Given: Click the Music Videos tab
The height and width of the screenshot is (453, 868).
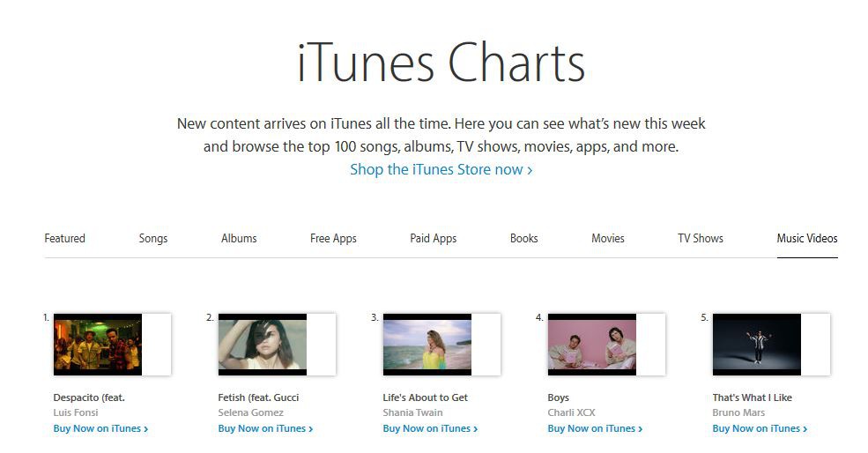Looking at the screenshot, I should click(807, 238).
